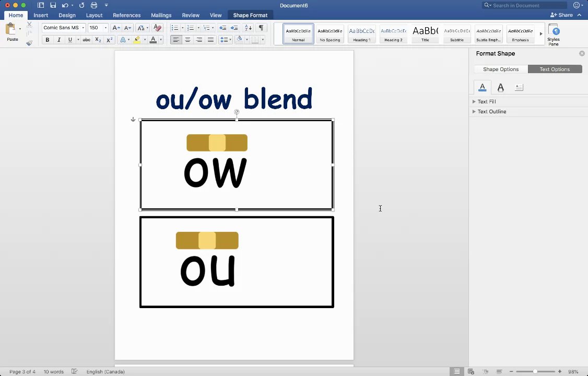Viewport: 588px width, 376px height.
Task: Open Layout & Properties textbox icon
Action: tap(519, 87)
